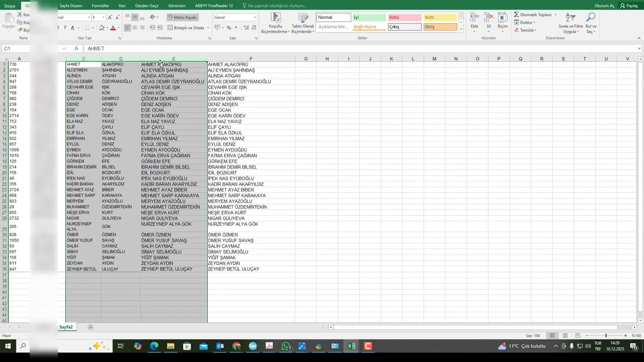Image resolution: width=644 pixels, height=362 pixels.
Task: Apply comma style number format
Action: [x=236, y=28]
